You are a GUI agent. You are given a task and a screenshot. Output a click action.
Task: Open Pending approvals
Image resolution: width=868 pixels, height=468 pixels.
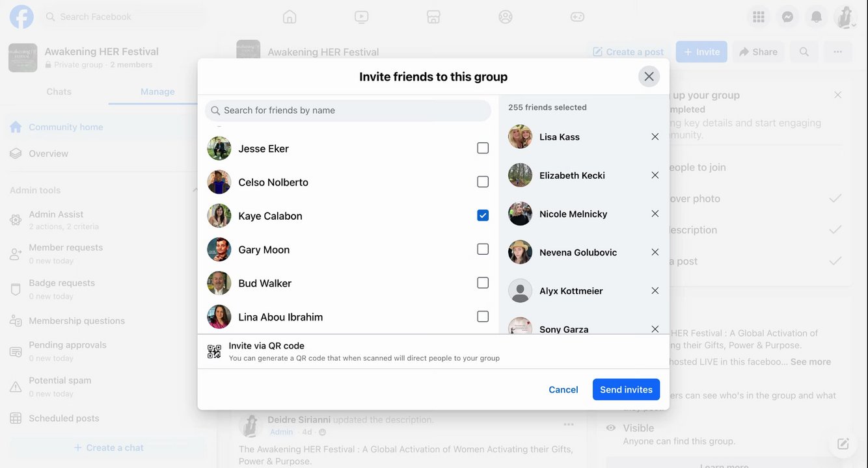coord(104,351)
